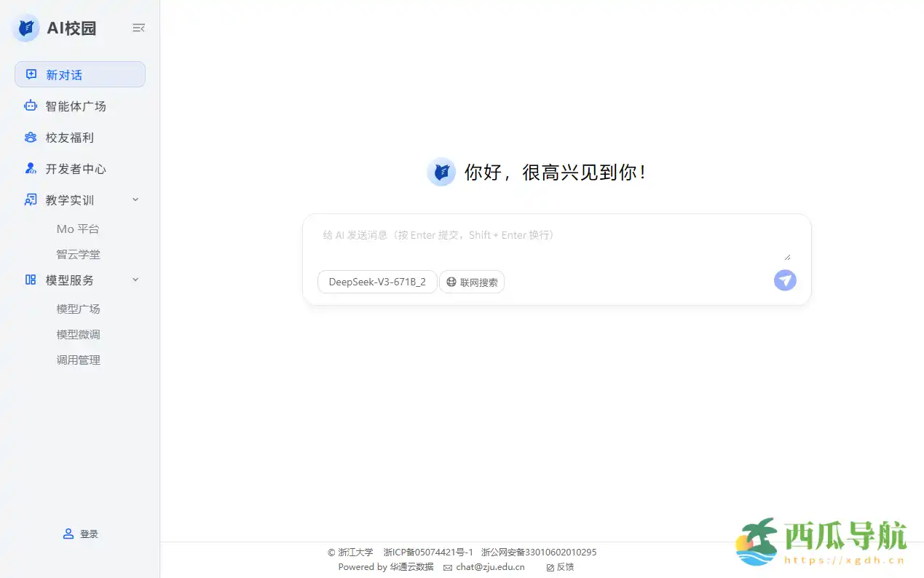Select the 新对话 chat icon
Viewport: 924px width, 578px height.
click(30, 74)
